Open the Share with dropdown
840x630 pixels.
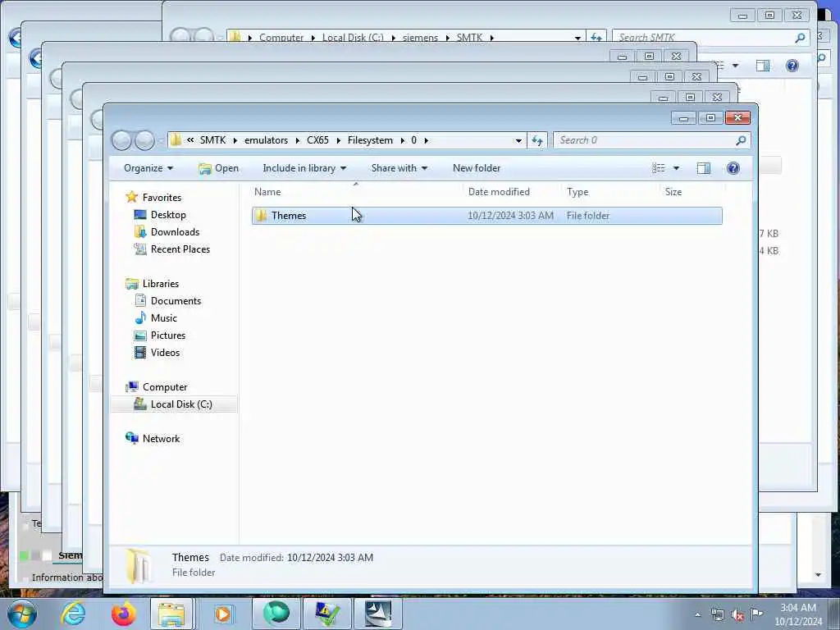(x=399, y=168)
